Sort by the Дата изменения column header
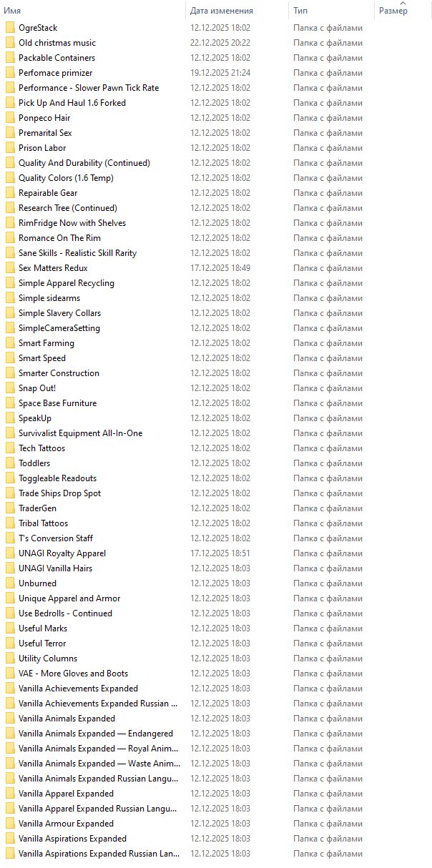Screen dimensions: 432x868 pos(237,11)
